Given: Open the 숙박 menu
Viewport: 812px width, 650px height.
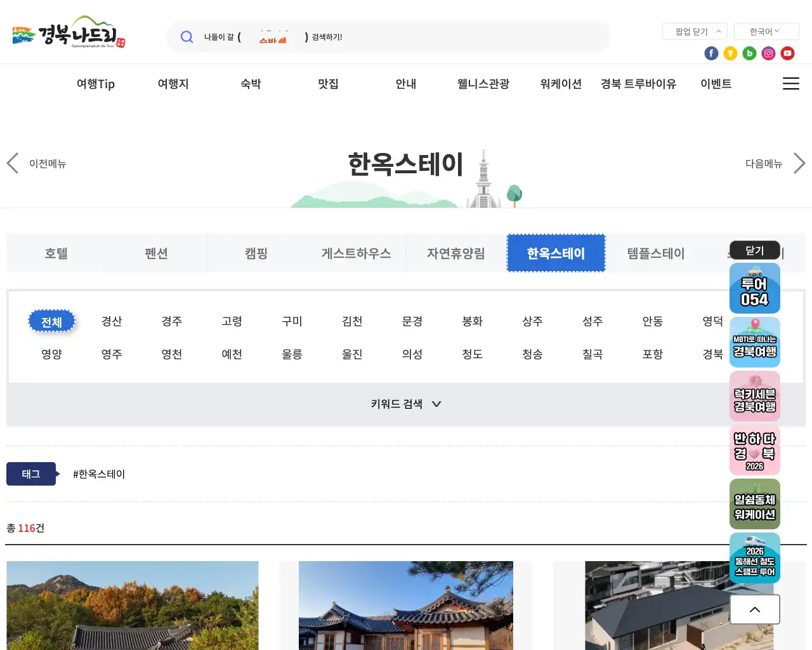Looking at the screenshot, I should click(251, 84).
